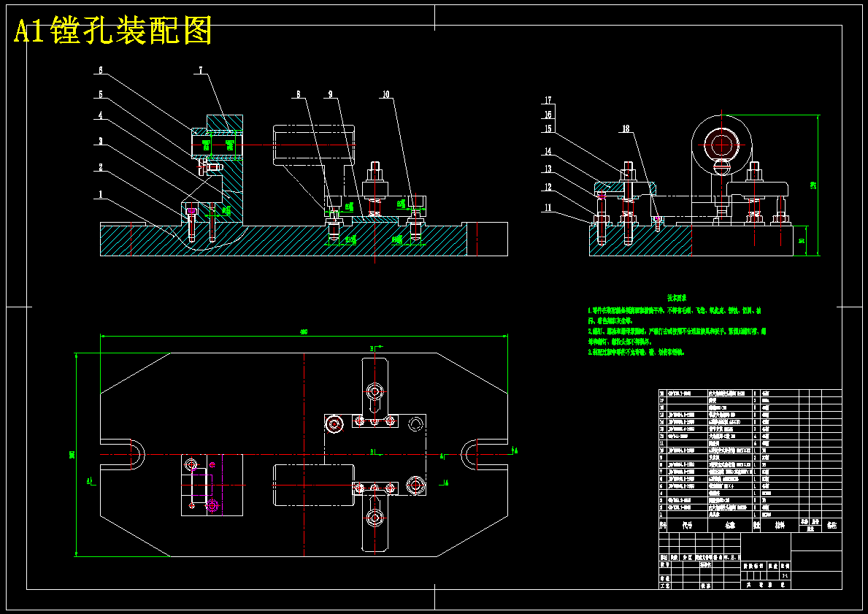This screenshot has width=868, height=614.
Task: Select part balloon number 17
Action: (x=548, y=100)
